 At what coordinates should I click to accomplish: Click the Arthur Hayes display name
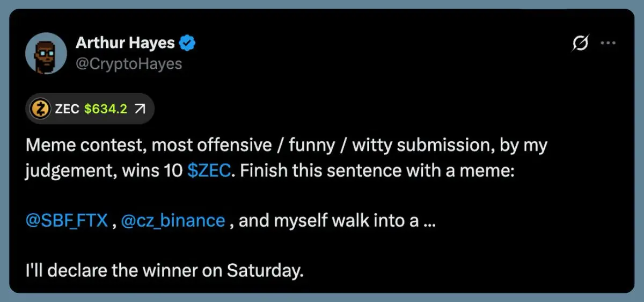coord(126,43)
